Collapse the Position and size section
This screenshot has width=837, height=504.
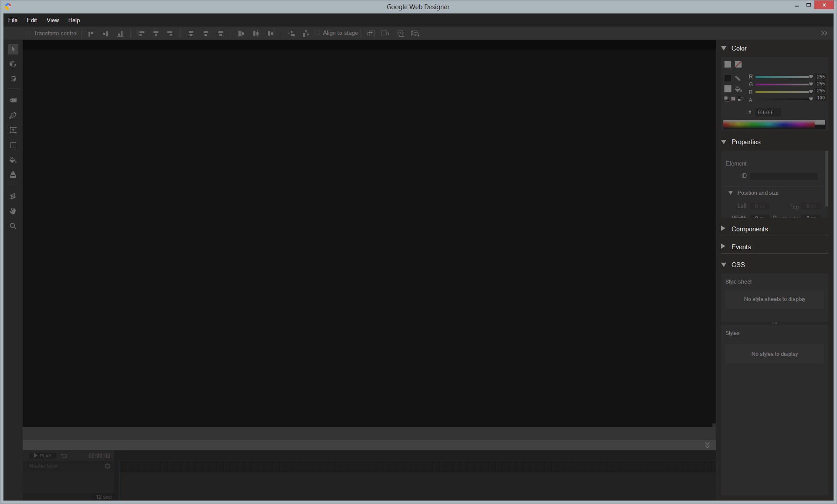point(731,193)
